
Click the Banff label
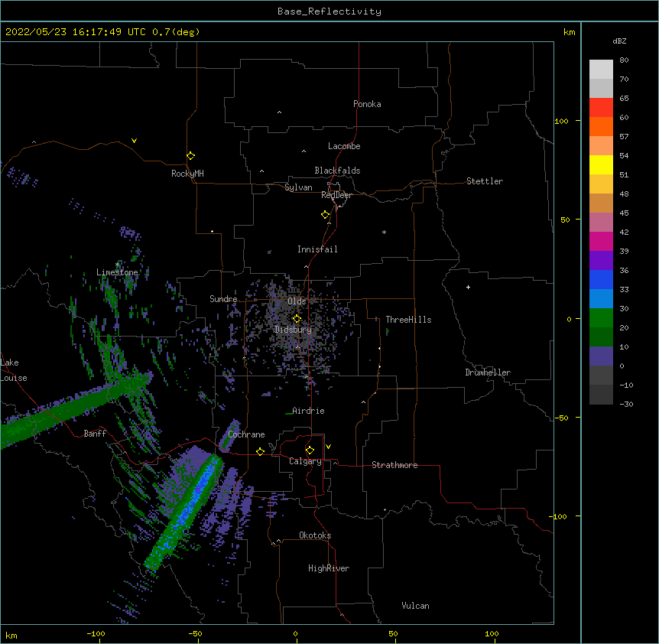coord(95,434)
